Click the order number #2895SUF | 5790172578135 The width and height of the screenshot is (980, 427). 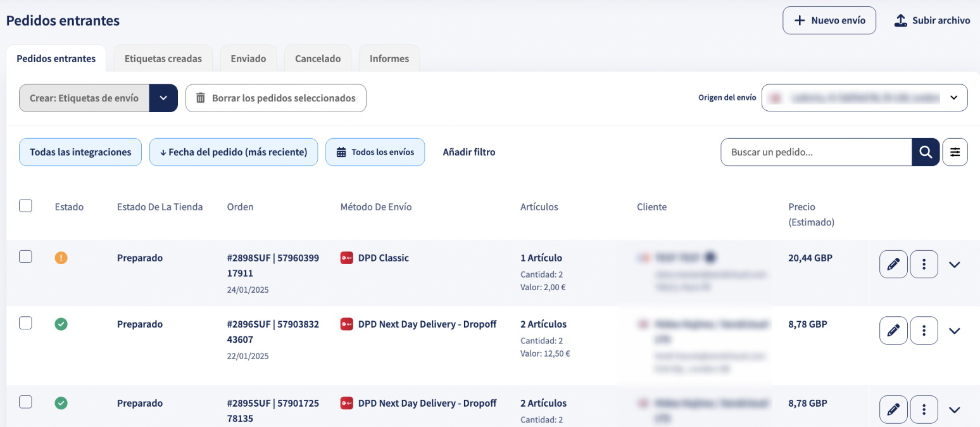(x=273, y=411)
